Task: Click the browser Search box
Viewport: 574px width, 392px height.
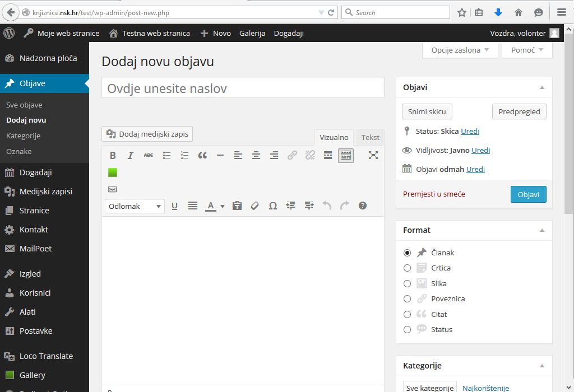Action: pos(396,13)
